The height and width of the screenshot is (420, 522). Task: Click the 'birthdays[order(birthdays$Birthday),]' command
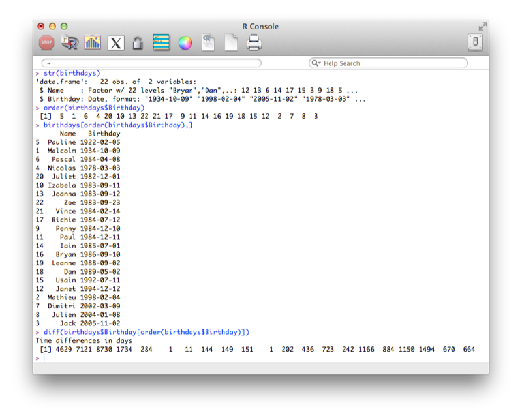pyautogui.click(x=118, y=125)
